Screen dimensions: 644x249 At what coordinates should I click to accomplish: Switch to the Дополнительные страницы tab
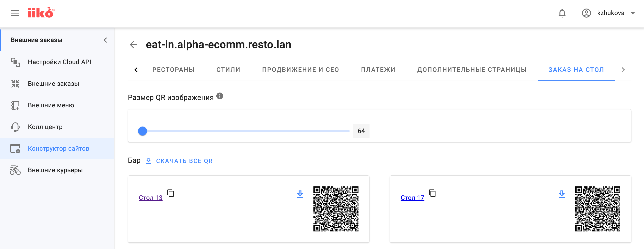[472, 70]
